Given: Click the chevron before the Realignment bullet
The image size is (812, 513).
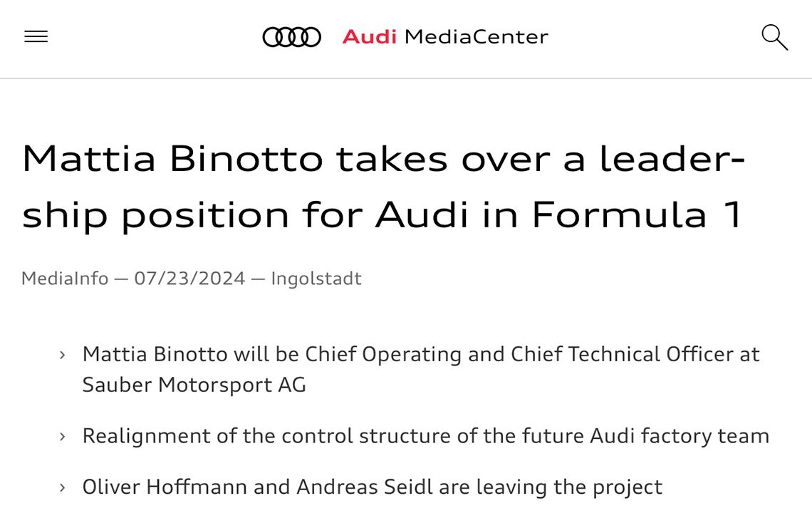Looking at the screenshot, I should pyautogui.click(x=63, y=436).
